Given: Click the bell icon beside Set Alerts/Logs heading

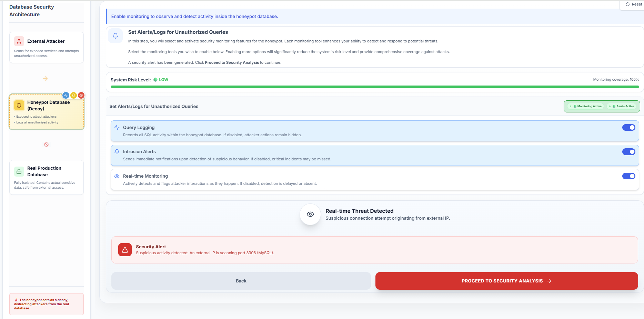Looking at the screenshot, I should click(x=115, y=36).
